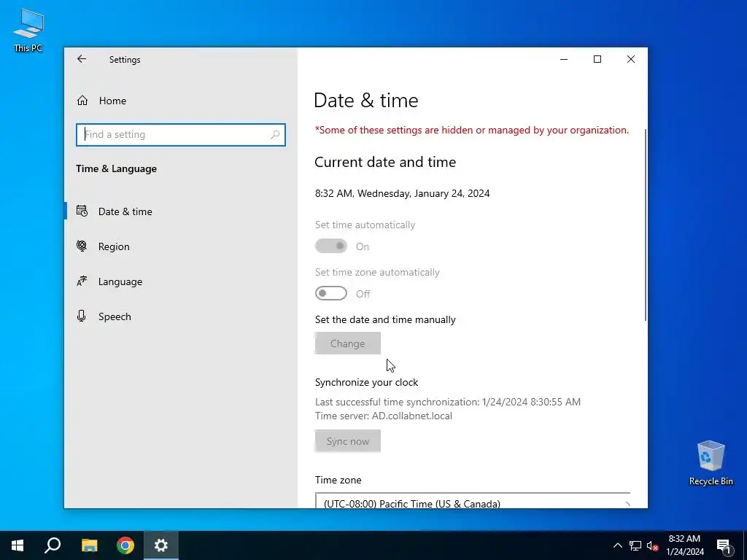Click the Sync now button

point(348,441)
